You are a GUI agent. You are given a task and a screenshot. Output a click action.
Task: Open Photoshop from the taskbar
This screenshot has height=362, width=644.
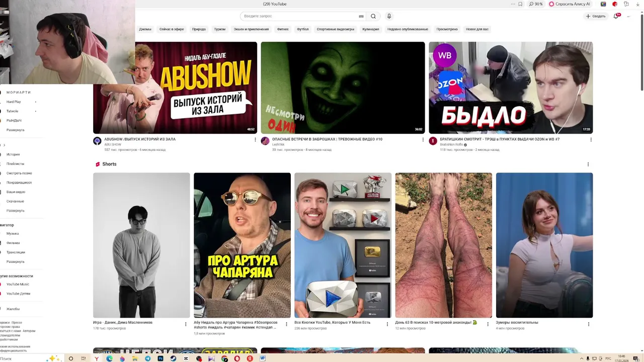(x=160, y=358)
